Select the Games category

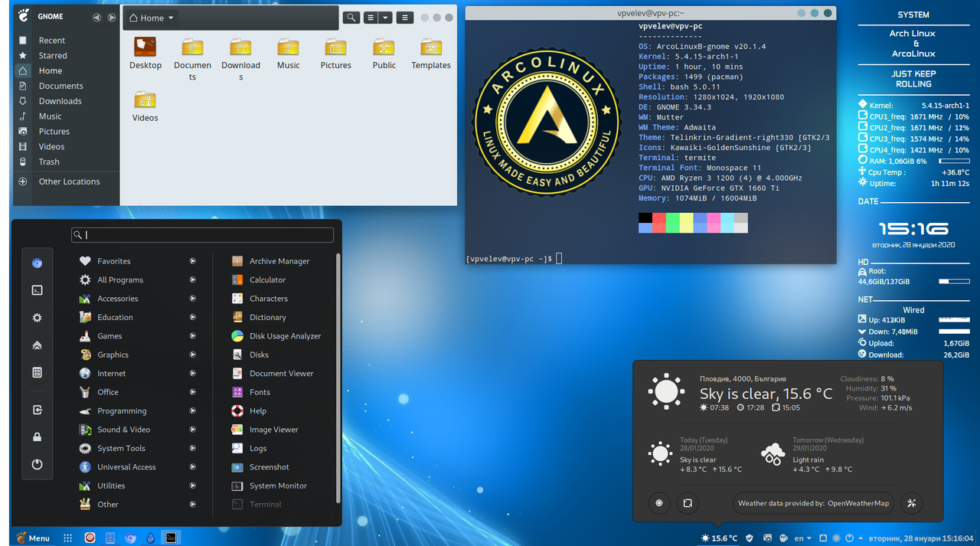click(136, 336)
